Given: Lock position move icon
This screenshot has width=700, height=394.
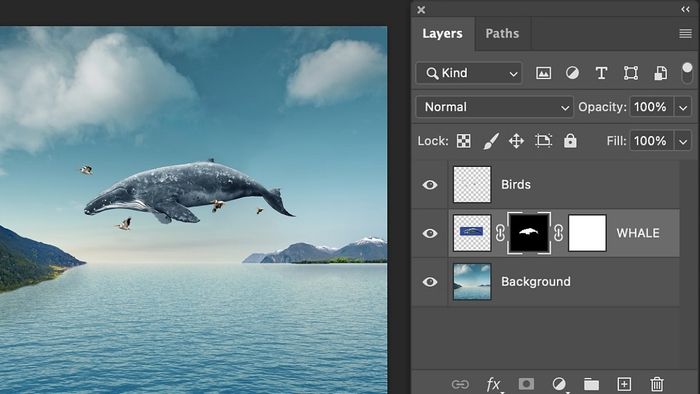Looking at the screenshot, I should [x=516, y=141].
